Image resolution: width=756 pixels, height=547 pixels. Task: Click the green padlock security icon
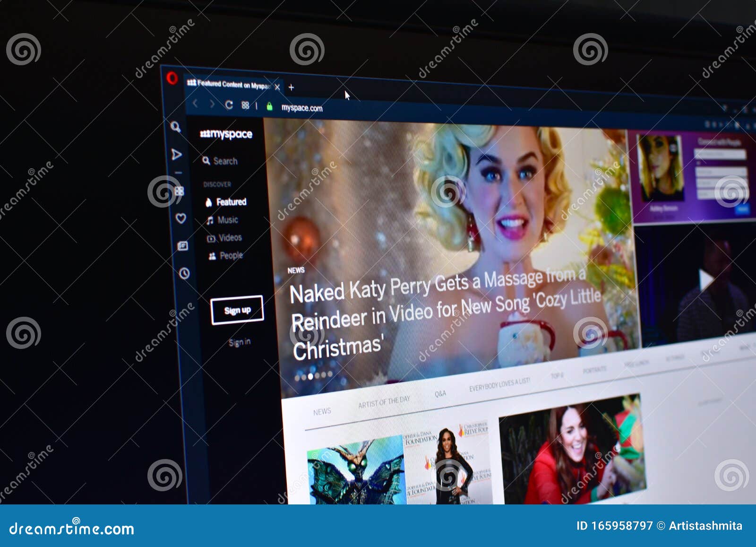pyautogui.click(x=269, y=107)
